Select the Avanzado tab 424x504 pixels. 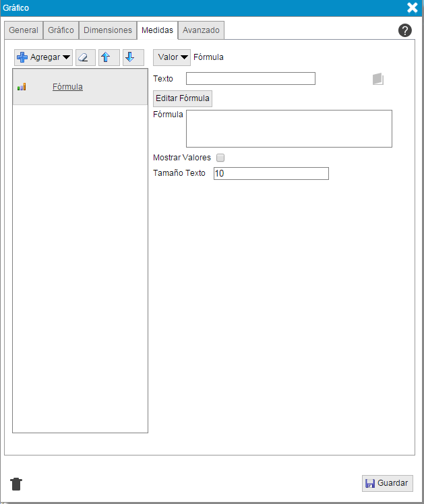(x=201, y=30)
